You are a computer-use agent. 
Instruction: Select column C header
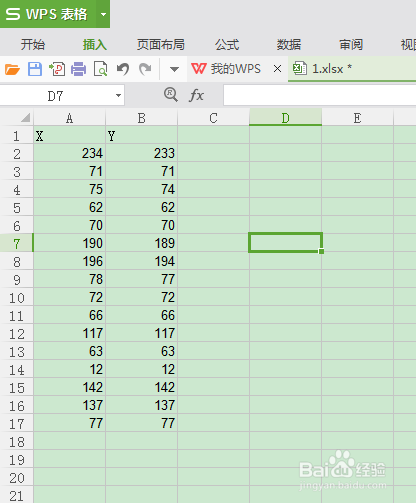pyautogui.click(x=213, y=118)
